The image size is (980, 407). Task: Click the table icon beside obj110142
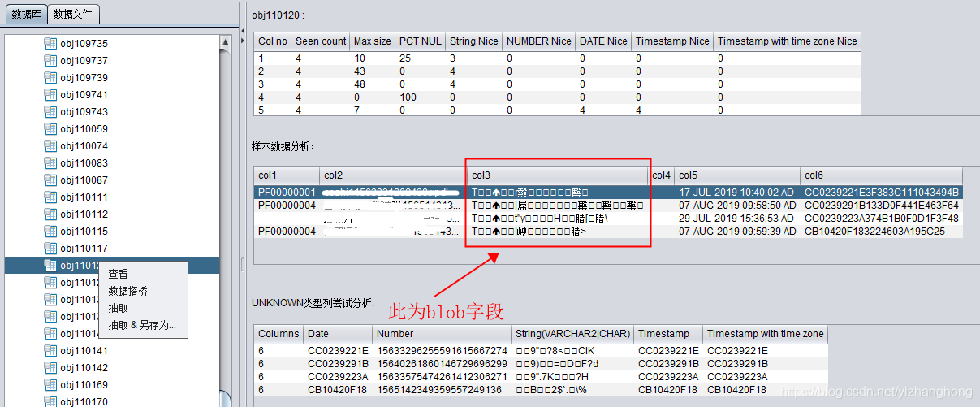50,368
